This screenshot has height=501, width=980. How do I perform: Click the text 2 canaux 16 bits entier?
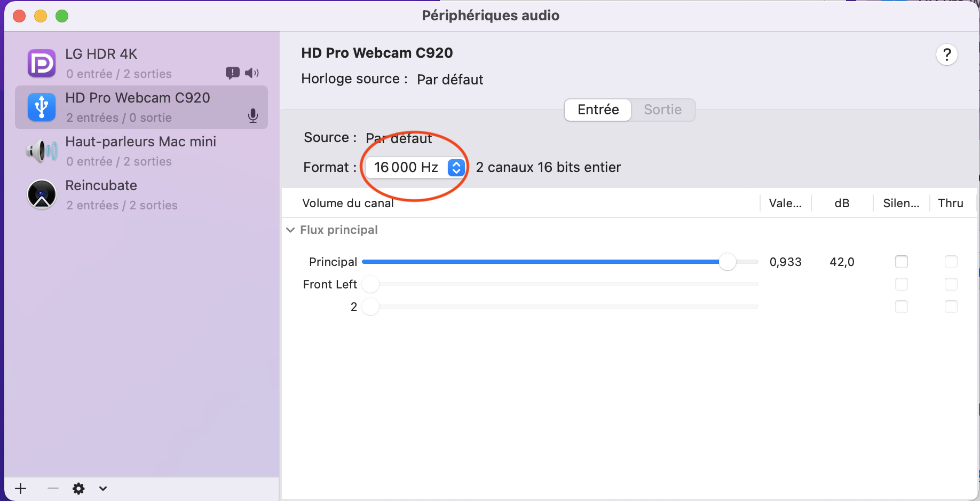548,168
